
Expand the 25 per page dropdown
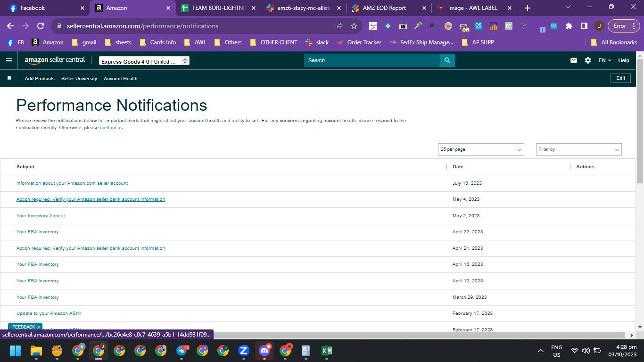481,149
